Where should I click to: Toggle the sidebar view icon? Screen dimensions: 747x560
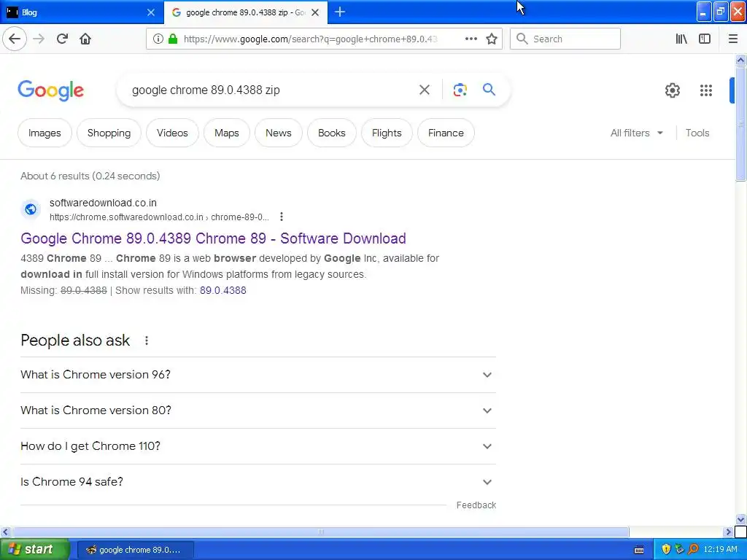click(x=705, y=39)
